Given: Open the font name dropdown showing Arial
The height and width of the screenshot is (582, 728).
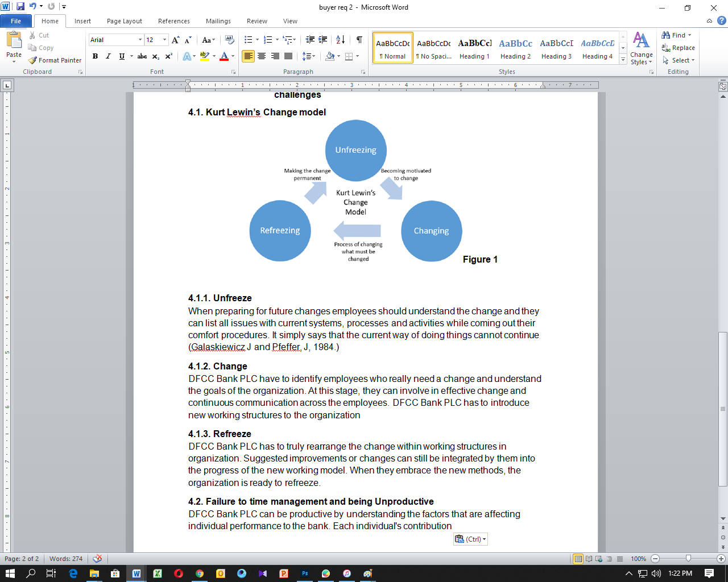Looking at the screenshot, I should pyautogui.click(x=140, y=40).
